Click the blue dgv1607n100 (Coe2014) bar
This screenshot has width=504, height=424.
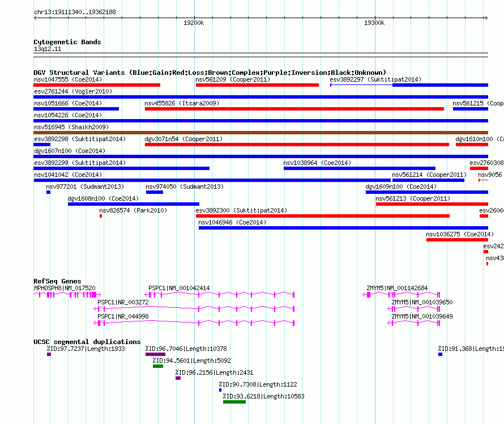pos(260,156)
